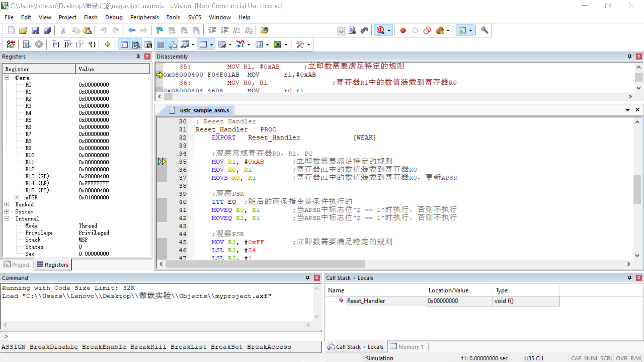The image size is (644, 362).
Task: Collapse the Core register group
Action: [7, 77]
